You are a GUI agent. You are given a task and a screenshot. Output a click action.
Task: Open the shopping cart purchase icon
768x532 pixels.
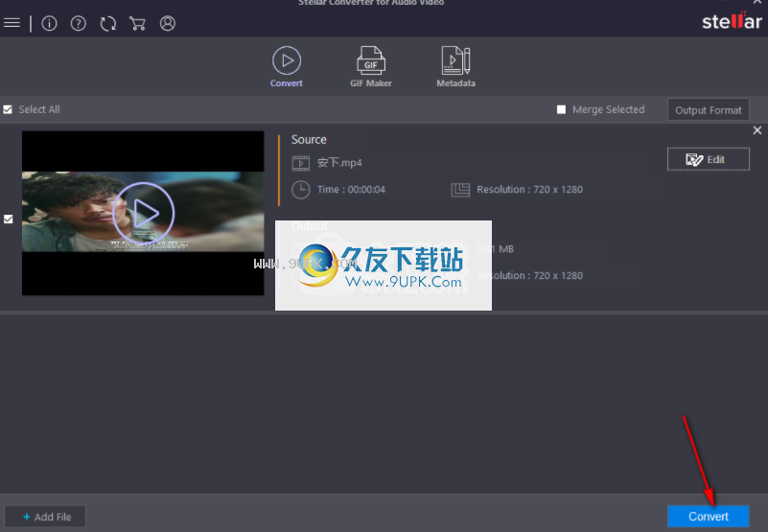pos(138,23)
